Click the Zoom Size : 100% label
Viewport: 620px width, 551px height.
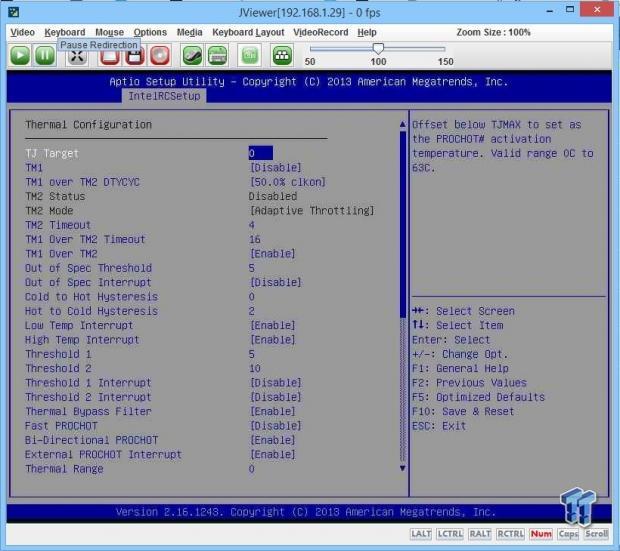[493, 32]
